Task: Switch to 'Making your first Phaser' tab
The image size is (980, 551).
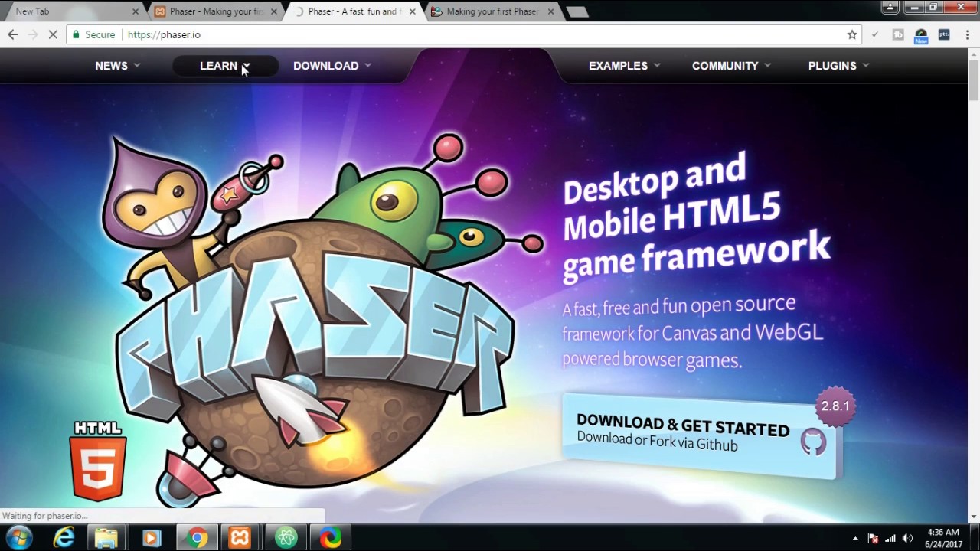Action: point(492,11)
